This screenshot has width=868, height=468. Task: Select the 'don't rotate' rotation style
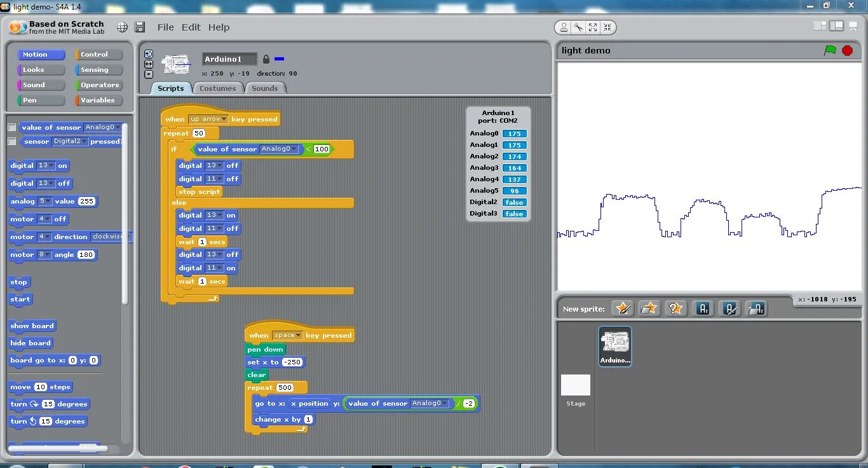149,74
